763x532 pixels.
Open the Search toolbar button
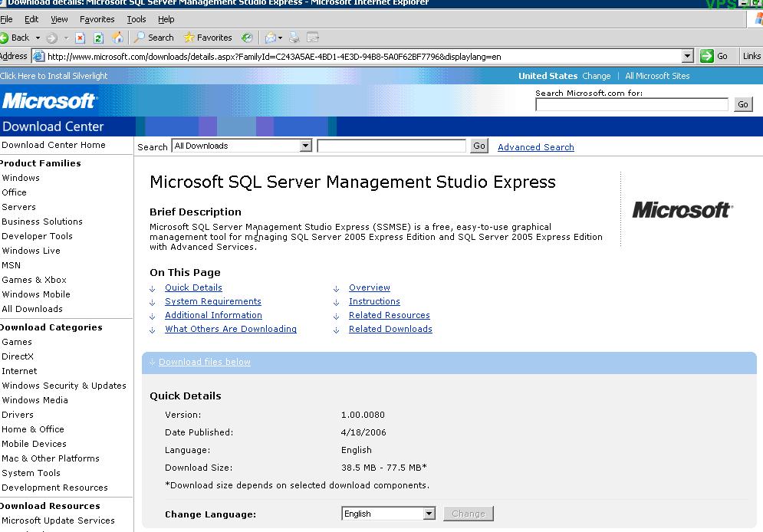[154, 38]
